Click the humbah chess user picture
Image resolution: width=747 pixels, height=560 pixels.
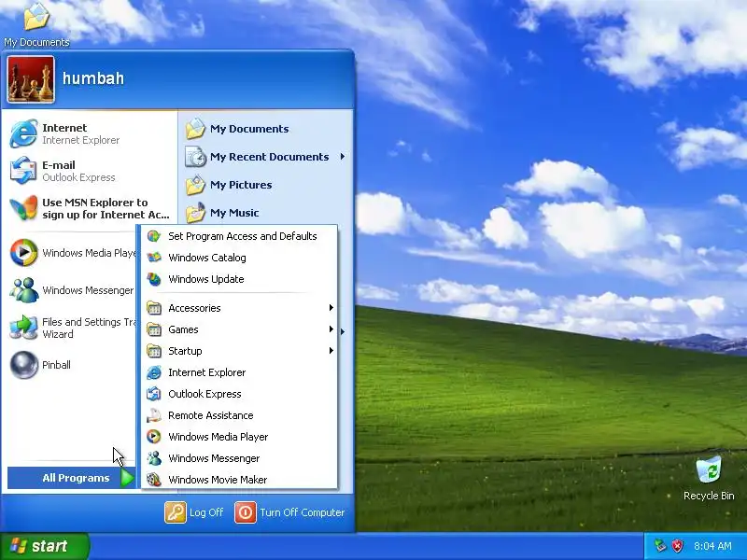pos(31,79)
